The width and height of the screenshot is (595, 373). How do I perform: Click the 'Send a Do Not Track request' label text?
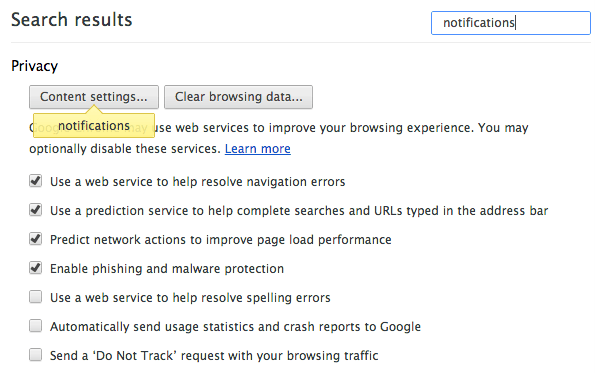coord(214,356)
